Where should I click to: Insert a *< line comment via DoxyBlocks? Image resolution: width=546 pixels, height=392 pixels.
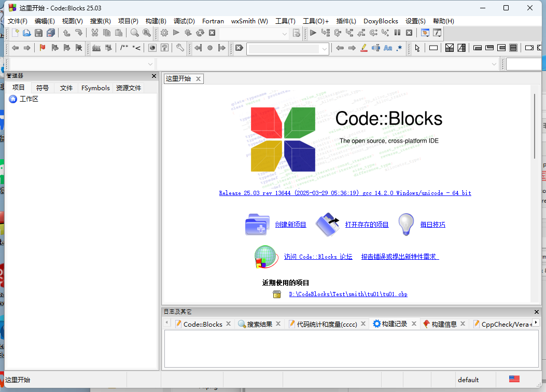(x=136, y=48)
